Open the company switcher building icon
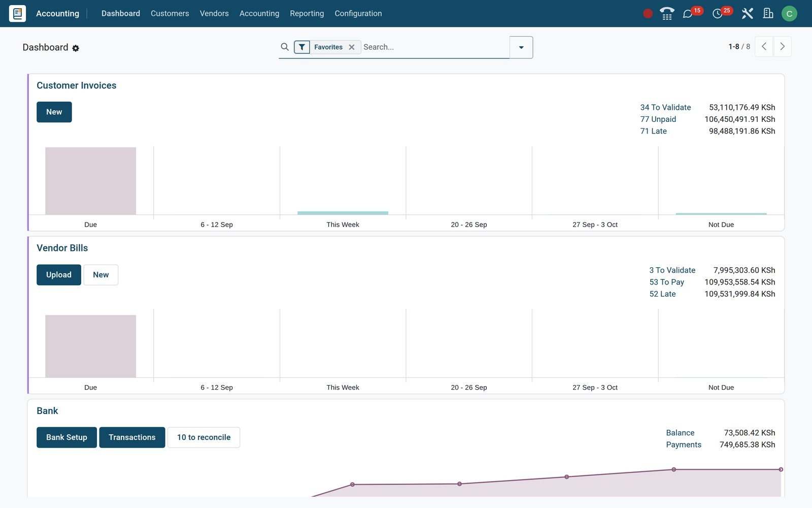This screenshot has height=508, width=812. pos(768,14)
